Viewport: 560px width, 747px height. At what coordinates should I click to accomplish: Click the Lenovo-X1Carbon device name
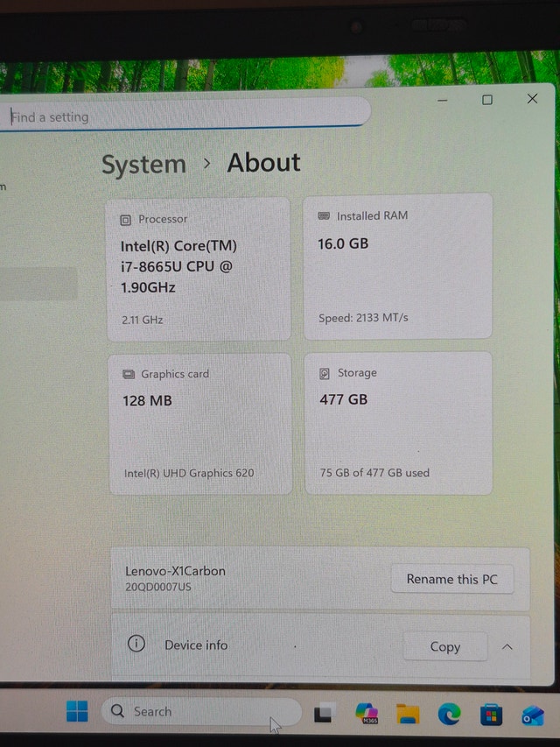pyautogui.click(x=175, y=571)
